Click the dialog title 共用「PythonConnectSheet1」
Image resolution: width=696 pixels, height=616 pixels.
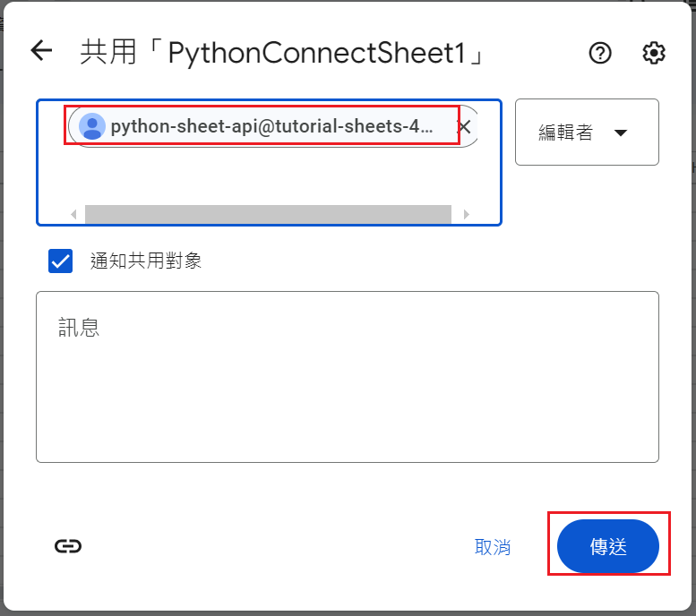tap(283, 53)
